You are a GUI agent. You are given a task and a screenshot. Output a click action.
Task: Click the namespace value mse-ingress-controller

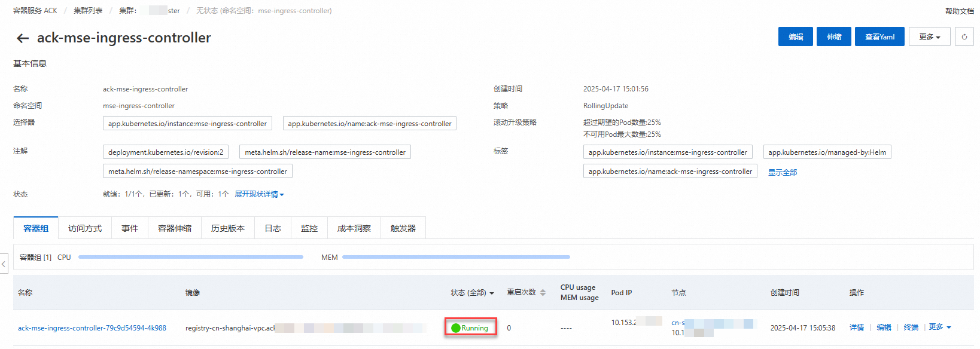(139, 106)
